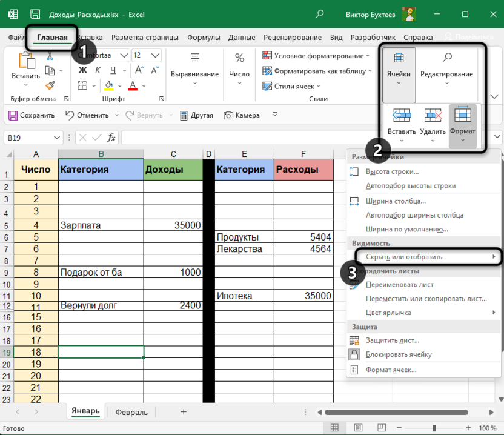
Task: Click the Камера camera icon in quick toolbar
Action: (228, 115)
